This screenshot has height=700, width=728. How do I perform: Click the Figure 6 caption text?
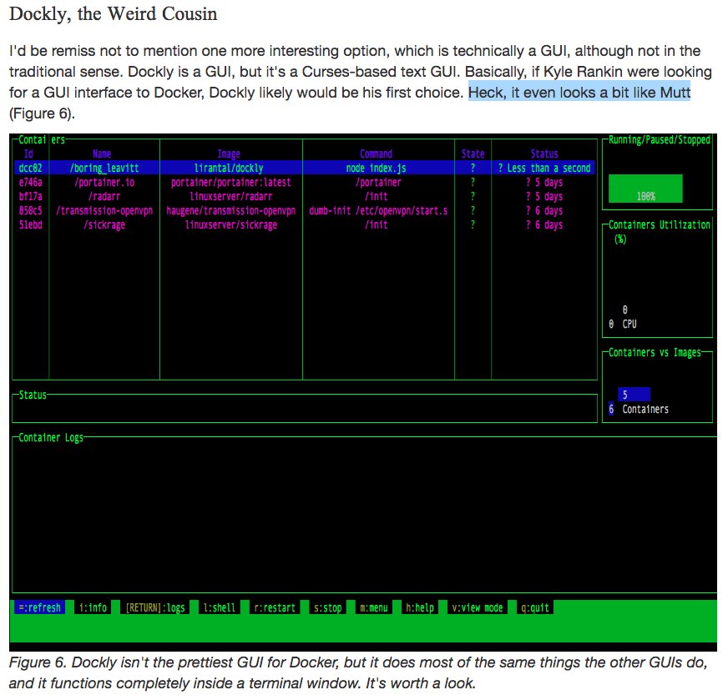[358, 672]
